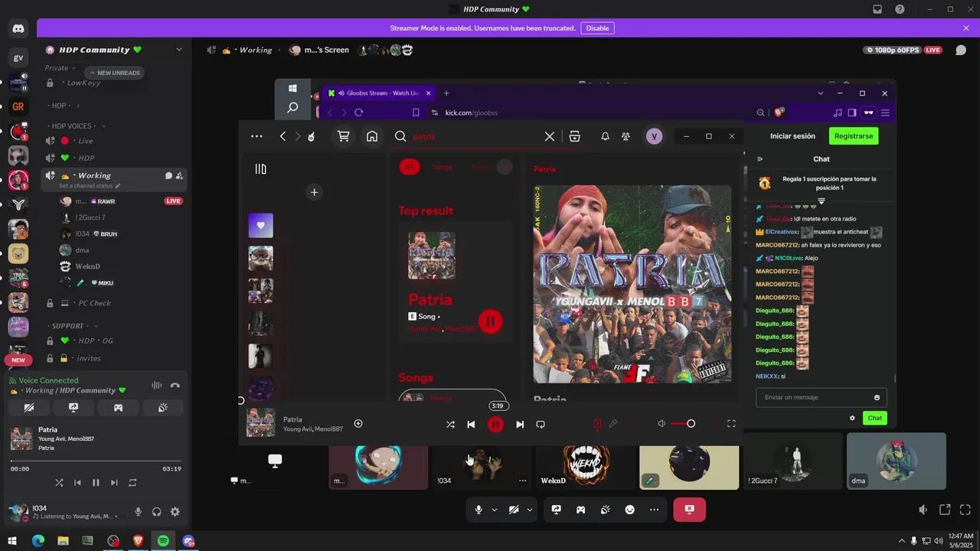Image resolution: width=980 pixels, height=551 pixels.
Task: Pause playback in Discord Spotify widget
Action: 96,483
